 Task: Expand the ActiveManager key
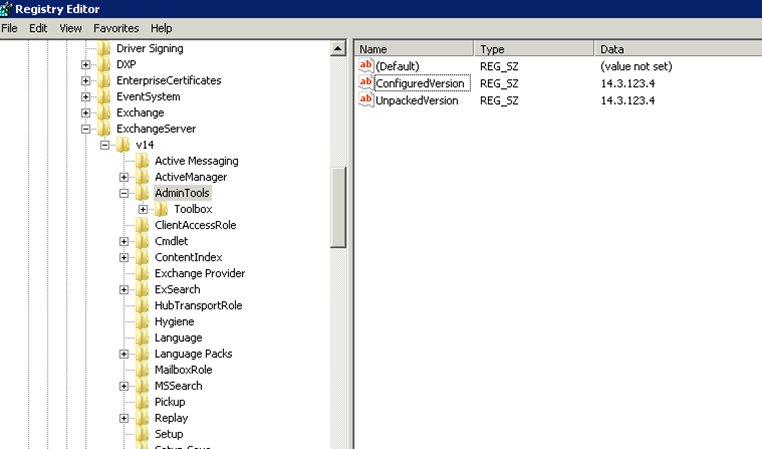tap(124, 177)
